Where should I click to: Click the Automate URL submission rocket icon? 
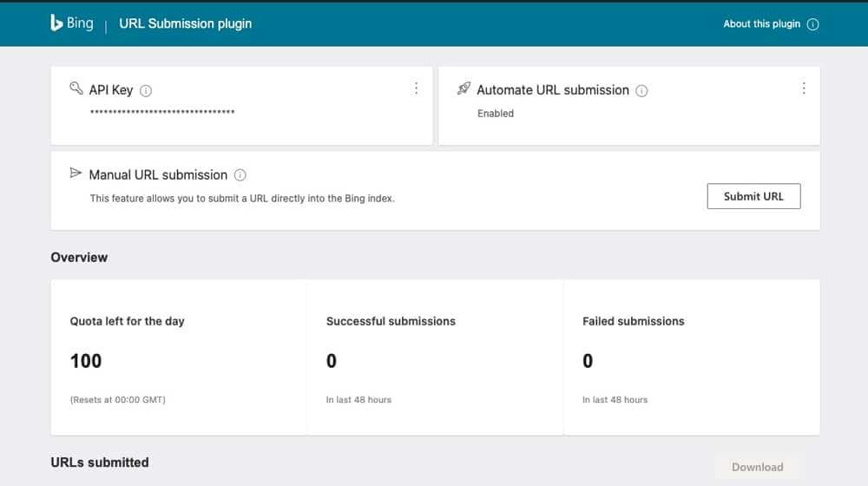tap(464, 88)
